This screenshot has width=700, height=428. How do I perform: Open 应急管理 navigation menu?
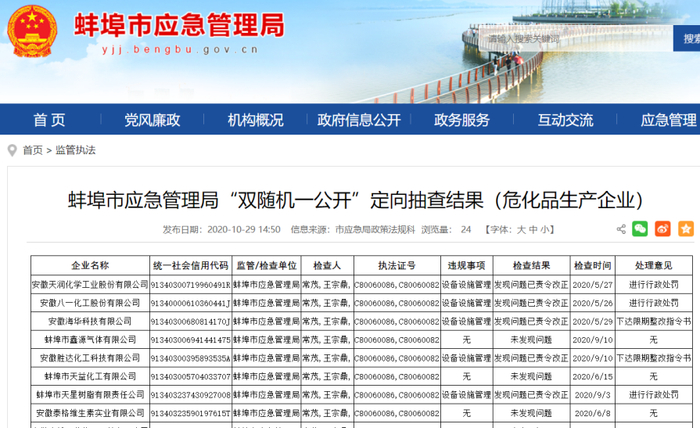668,120
